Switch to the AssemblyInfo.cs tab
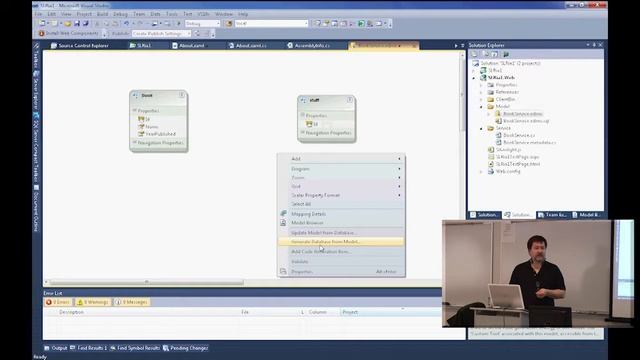Screen dimensions: 640x360 [x=309, y=46]
